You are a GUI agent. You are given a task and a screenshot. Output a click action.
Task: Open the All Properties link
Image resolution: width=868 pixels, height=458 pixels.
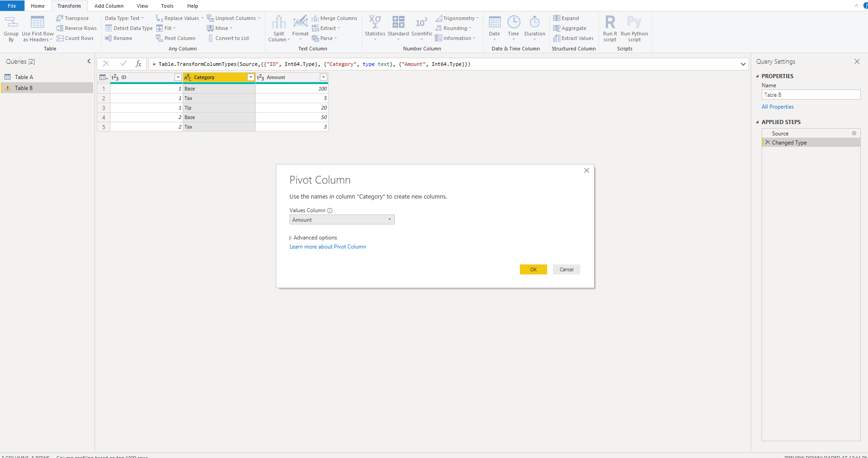pos(778,107)
